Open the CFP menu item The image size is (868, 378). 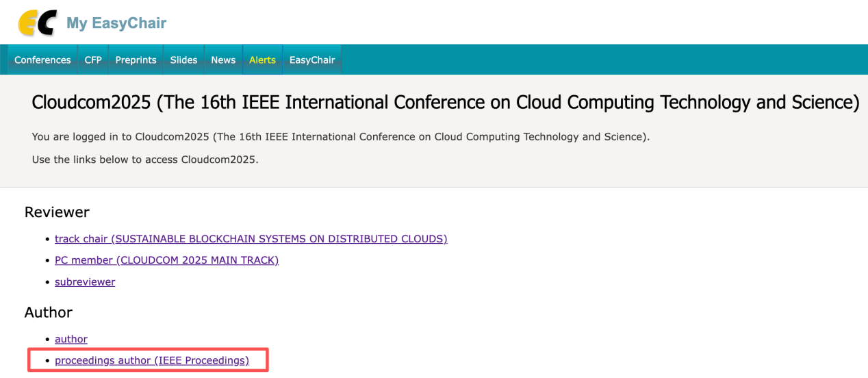pyautogui.click(x=93, y=60)
